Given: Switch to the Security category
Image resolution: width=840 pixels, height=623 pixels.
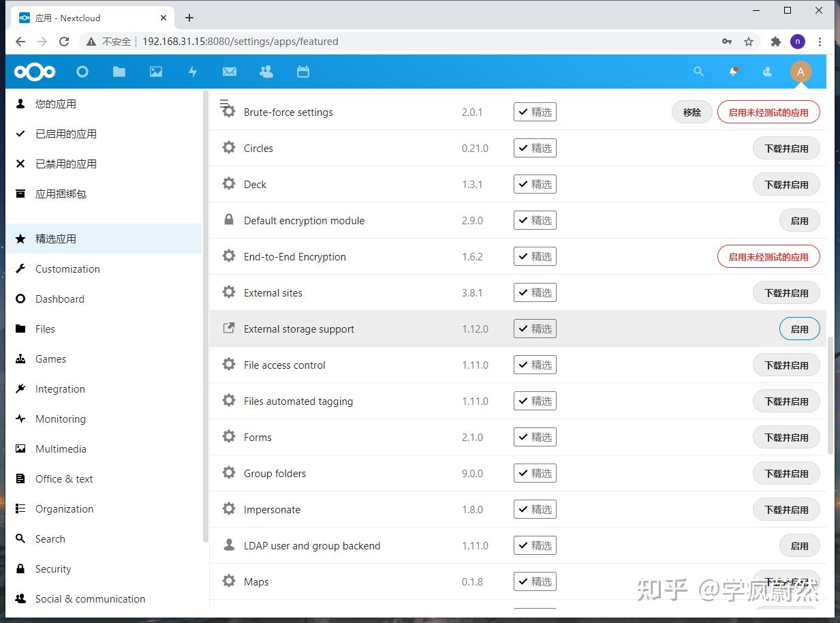Looking at the screenshot, I should click(x=52, y=568).
